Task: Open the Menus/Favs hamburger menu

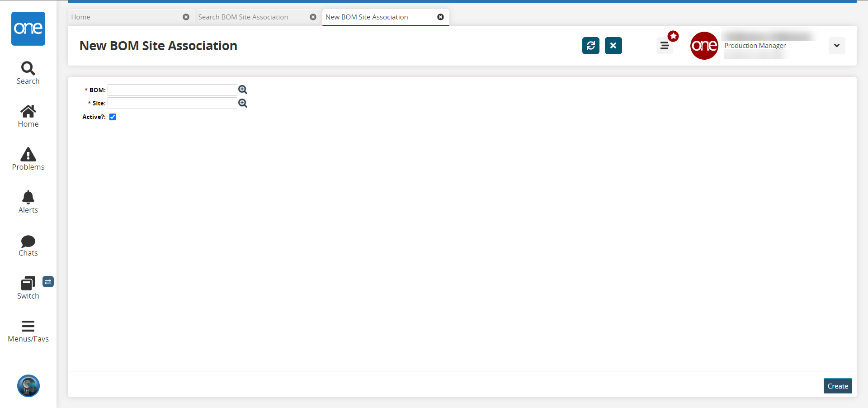Action: coord(28,331)
